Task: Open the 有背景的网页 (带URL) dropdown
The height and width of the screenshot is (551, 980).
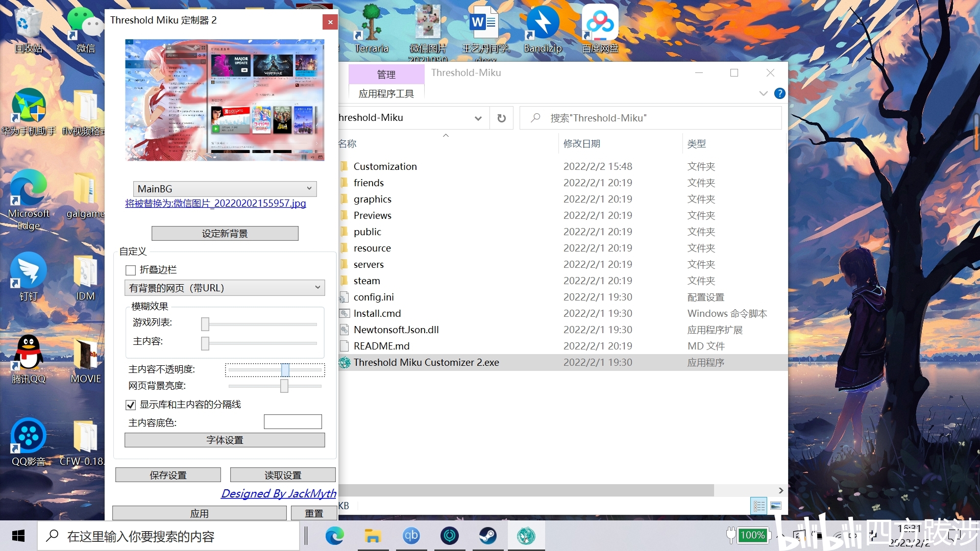Action: [x=225, y=288]
